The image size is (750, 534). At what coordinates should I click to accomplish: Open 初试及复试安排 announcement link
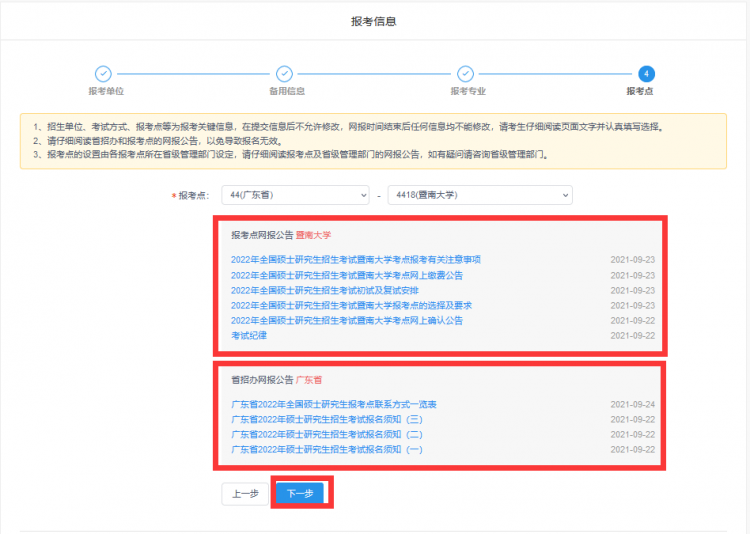coord(325,290)
